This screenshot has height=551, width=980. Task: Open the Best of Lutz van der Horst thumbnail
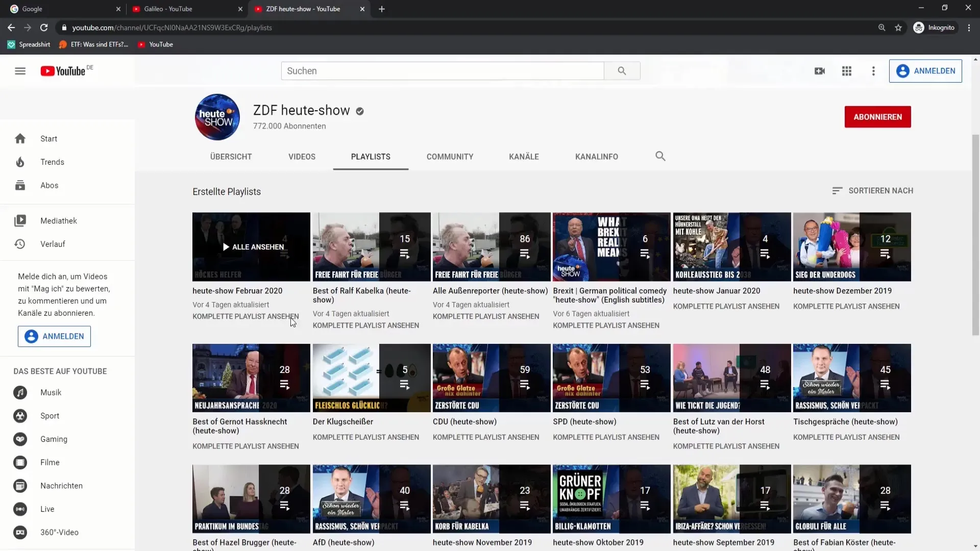tap(732, 378)
